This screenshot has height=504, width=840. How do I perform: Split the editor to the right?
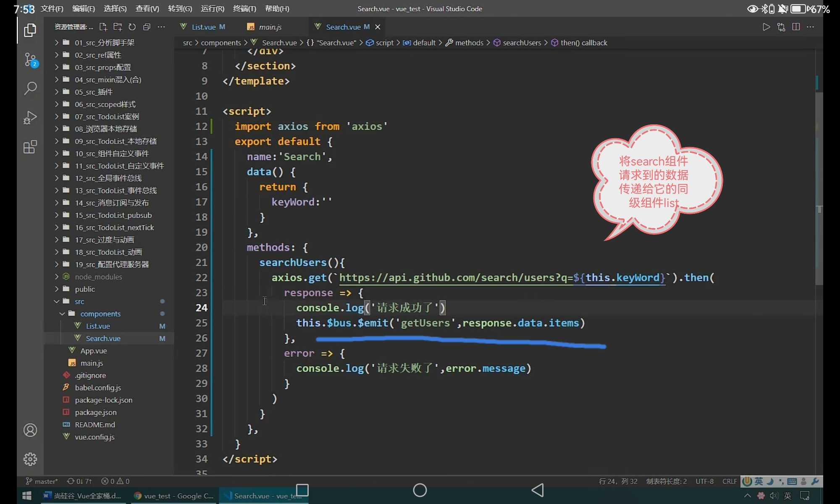[x=795, y=27]
